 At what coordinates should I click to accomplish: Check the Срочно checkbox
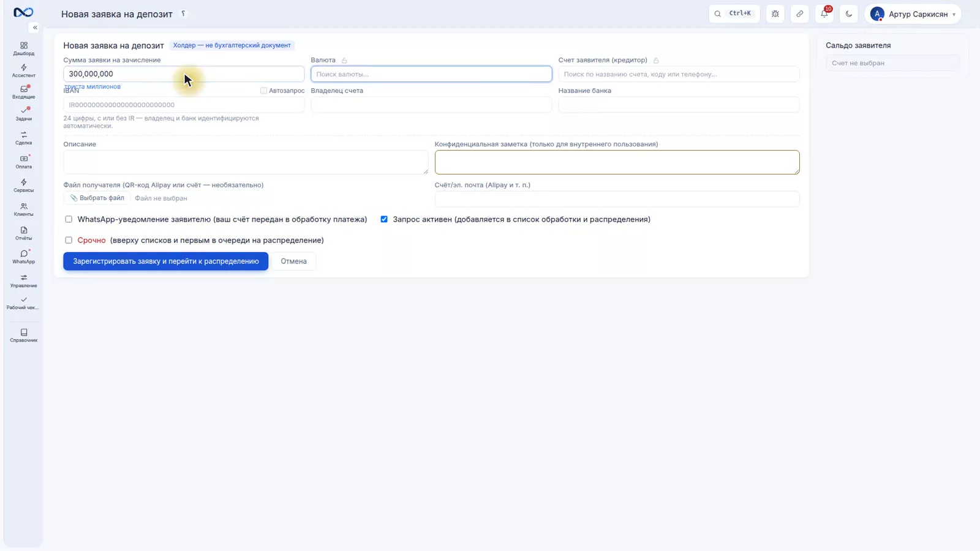(69, 240)
